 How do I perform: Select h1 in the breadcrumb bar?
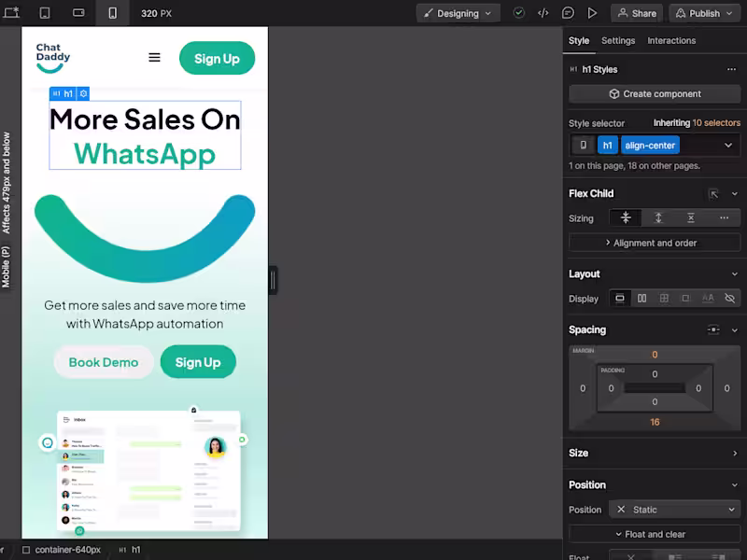pos(130,550)
